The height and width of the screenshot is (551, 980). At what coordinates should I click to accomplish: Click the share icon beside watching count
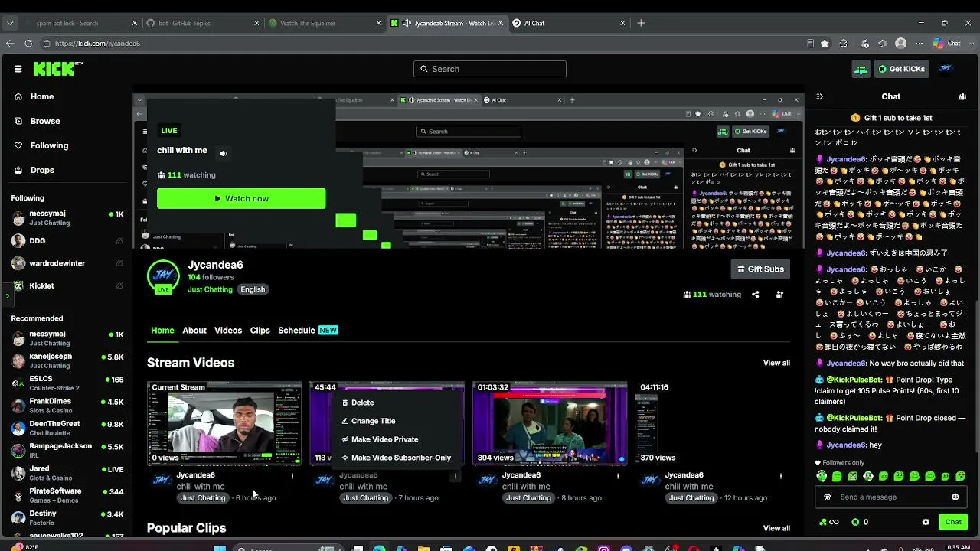coord(755,295)
